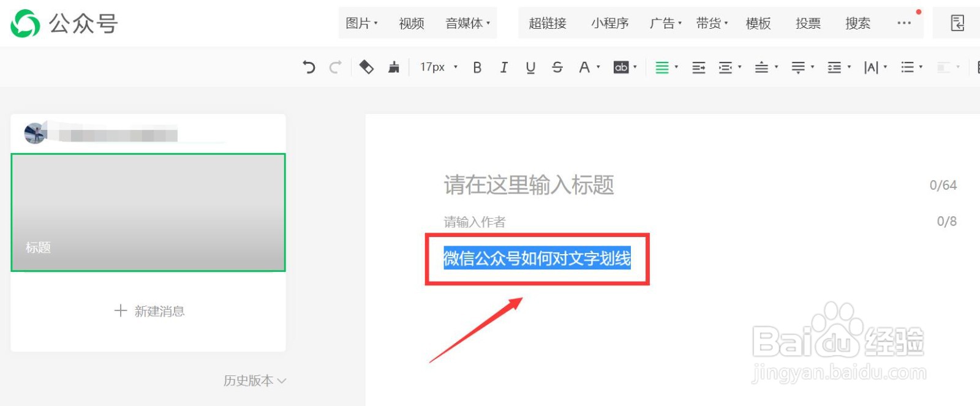Click 视频 to insert a video

pos(412,23)
